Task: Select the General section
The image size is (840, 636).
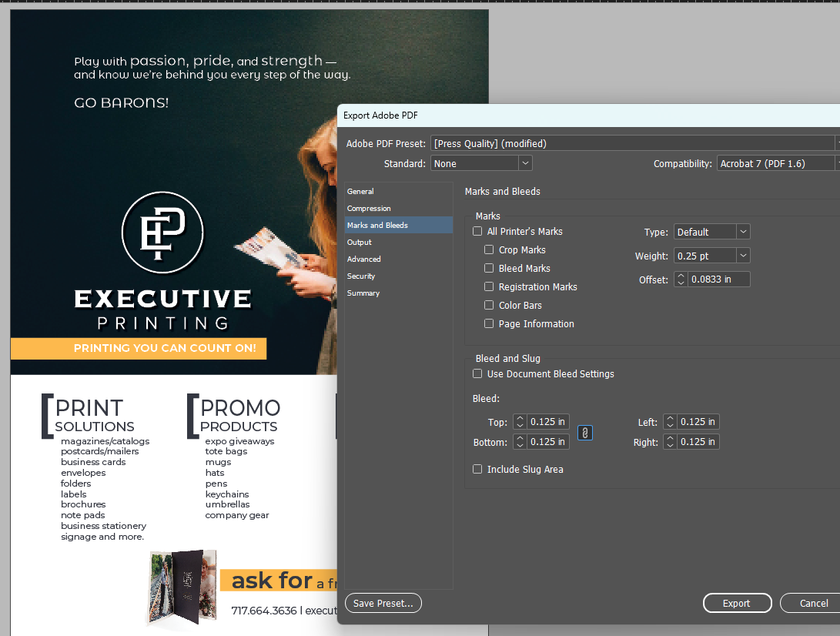Action: (399, 191)
